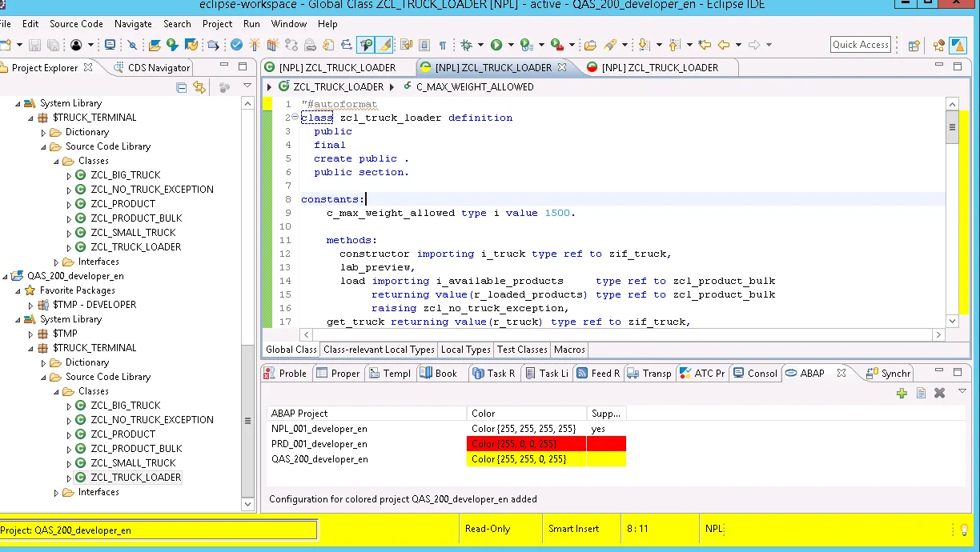This screenshot has width=980, height=552.
Task: Switch to the CDS Navigator tab
Action: pyautogui.click(x=151, y=67)
